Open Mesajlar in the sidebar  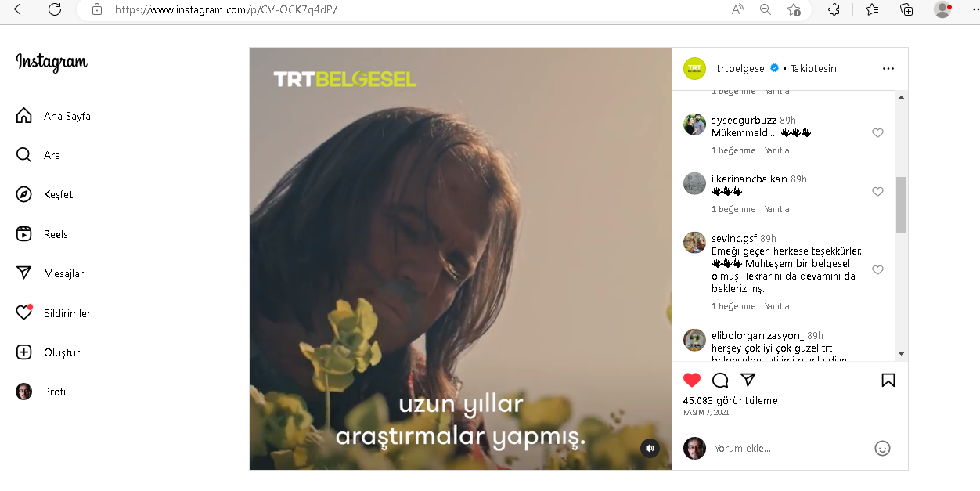(50, 273)
